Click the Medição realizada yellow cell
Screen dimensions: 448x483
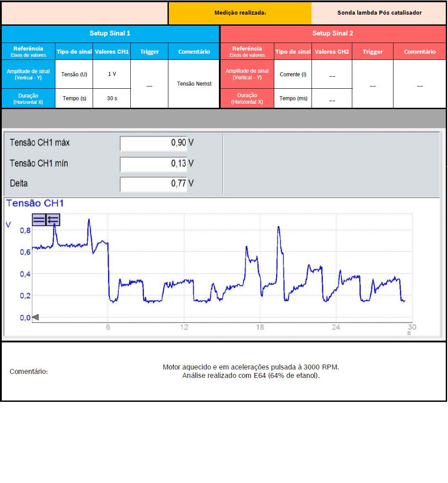click(240, 13)
